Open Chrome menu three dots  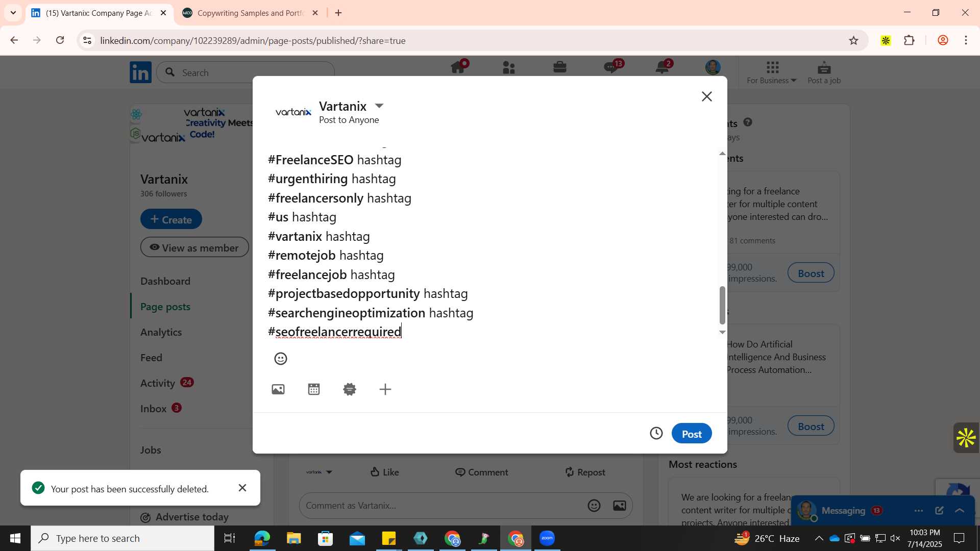[966, 40]
